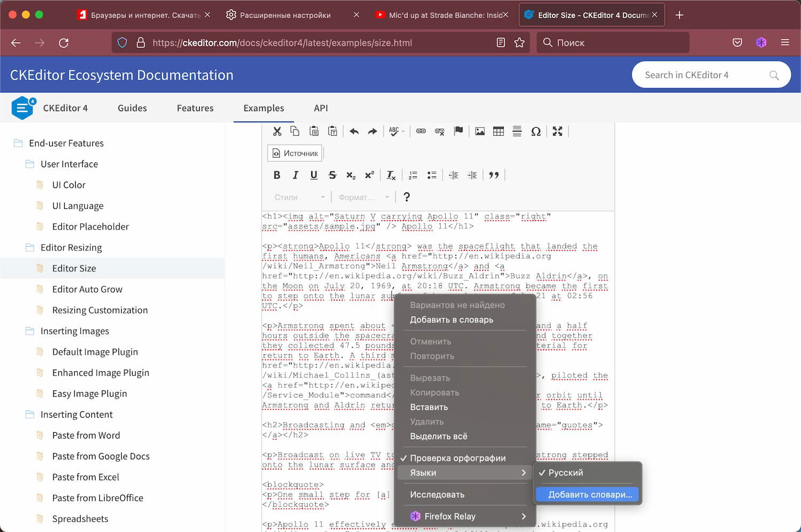Reload the page in Firefox

pos(64,43)
